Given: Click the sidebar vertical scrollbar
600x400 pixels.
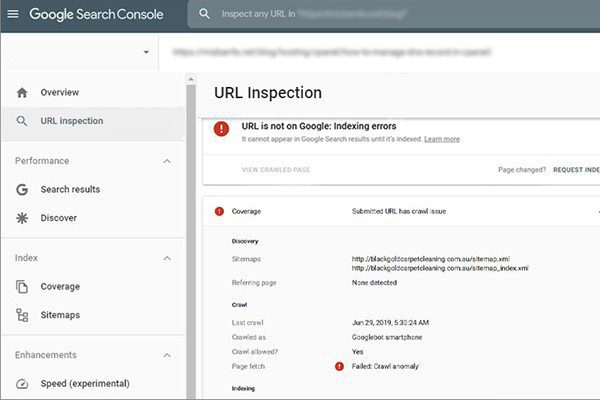Looking at the screenshot, I should click(x=191, y=241).
